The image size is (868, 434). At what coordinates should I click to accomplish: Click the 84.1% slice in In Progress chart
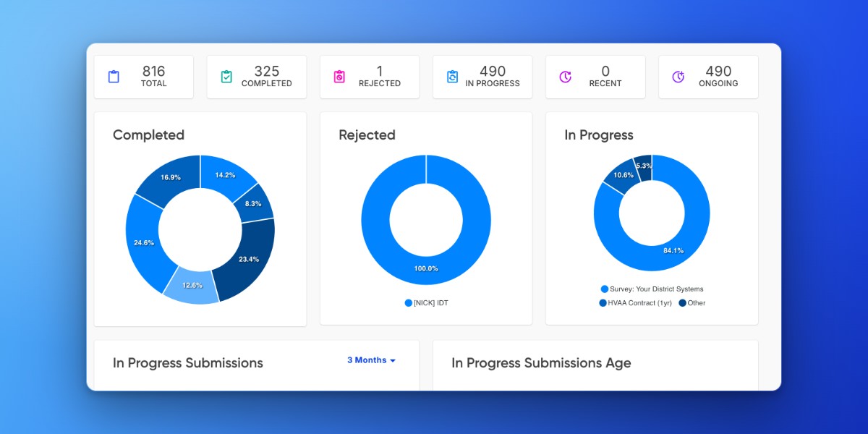pos(674,250)
